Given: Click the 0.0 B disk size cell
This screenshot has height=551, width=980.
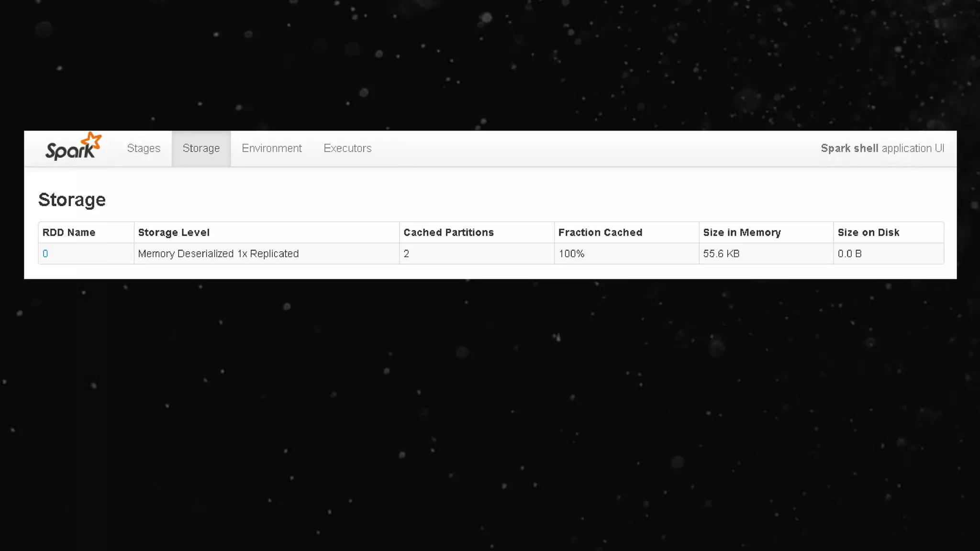Looking at the screenshot, I should 849,254.
